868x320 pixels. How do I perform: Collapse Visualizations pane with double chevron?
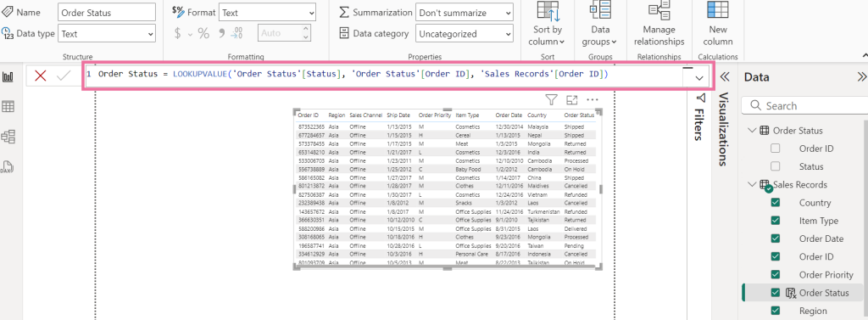point(724,77)
